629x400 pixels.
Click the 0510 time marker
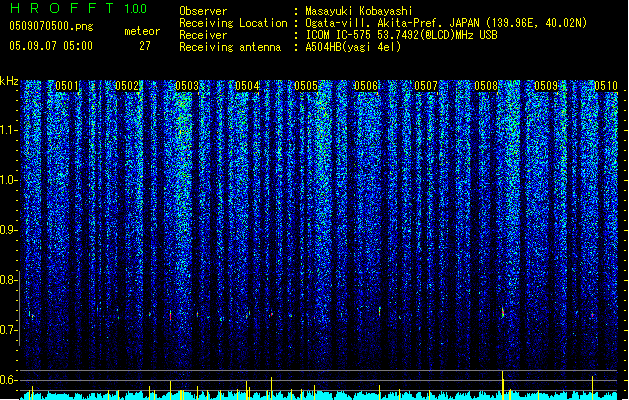[x=606, y=86]
